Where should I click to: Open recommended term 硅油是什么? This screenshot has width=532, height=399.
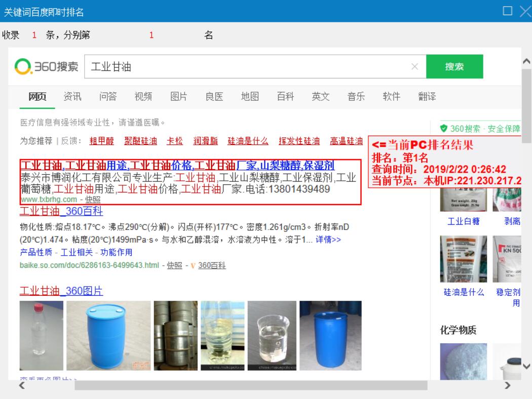coord(248,141)
